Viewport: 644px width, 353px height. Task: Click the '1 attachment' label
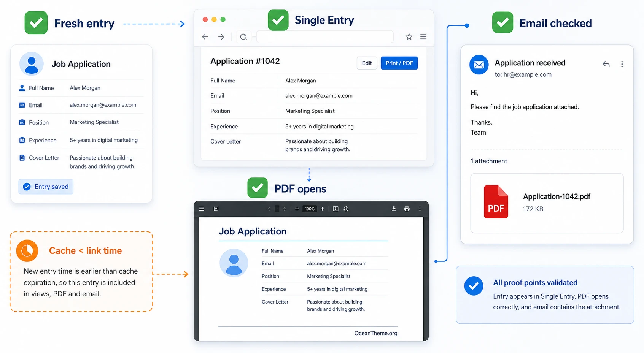[489, 161]
